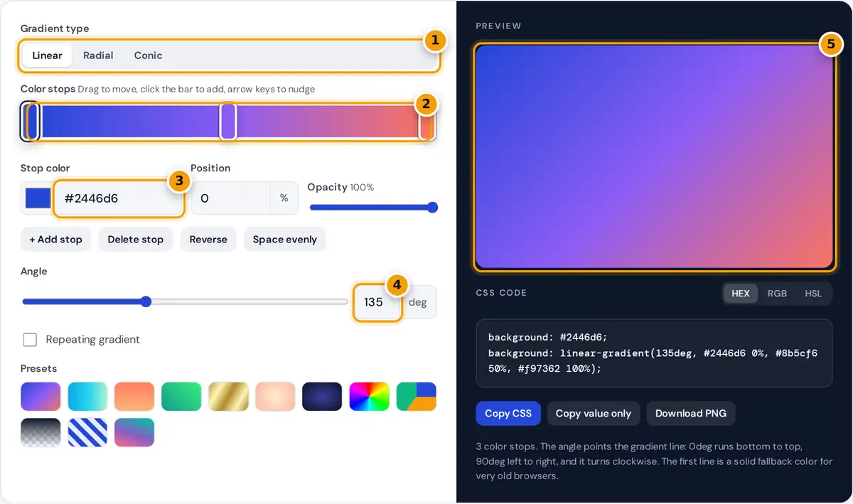Viewport: 853px width, 504px height.
Task: Click the Copy CSS button
Action: [x=508, y=414]
